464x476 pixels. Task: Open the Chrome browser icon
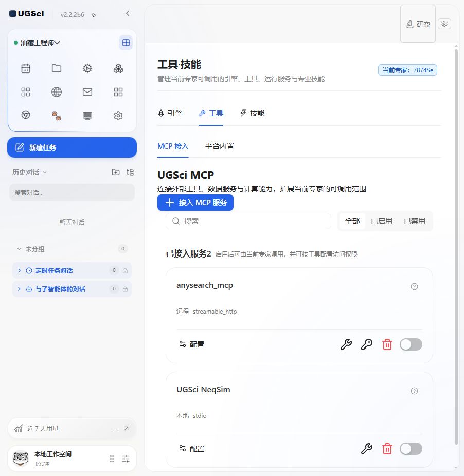[26, 115]
